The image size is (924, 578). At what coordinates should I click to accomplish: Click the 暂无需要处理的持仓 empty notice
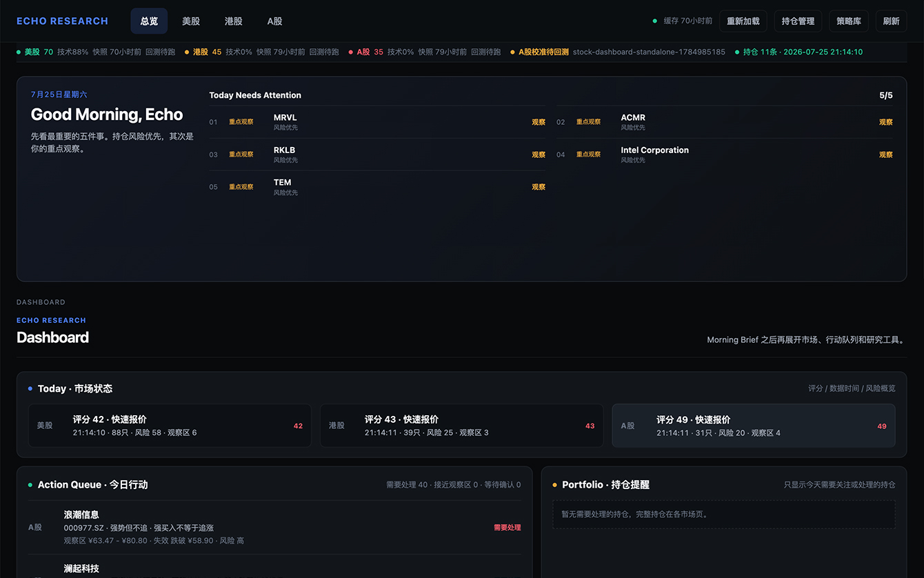[x=724, y=515]
